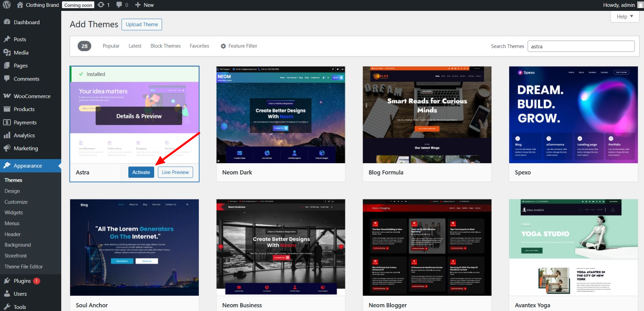Click the Clothing Brand site name
This screenshot has width=644, height=311.
(42, 5)
